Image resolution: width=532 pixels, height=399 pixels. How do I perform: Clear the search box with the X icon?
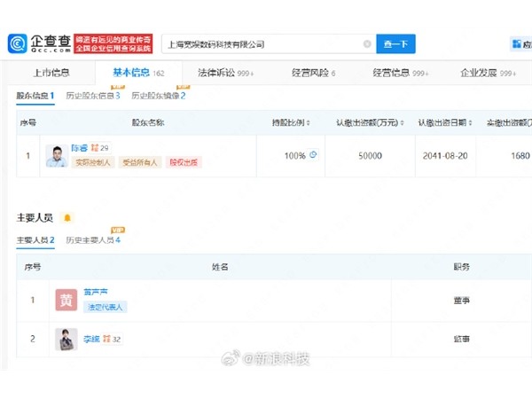tap(367, 43)
